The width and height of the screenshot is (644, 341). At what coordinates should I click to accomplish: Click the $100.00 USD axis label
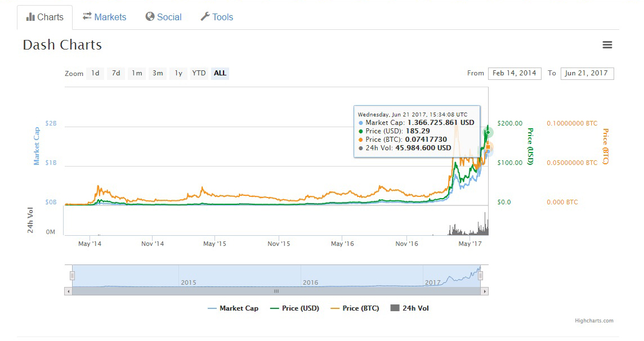coord(509,163)
